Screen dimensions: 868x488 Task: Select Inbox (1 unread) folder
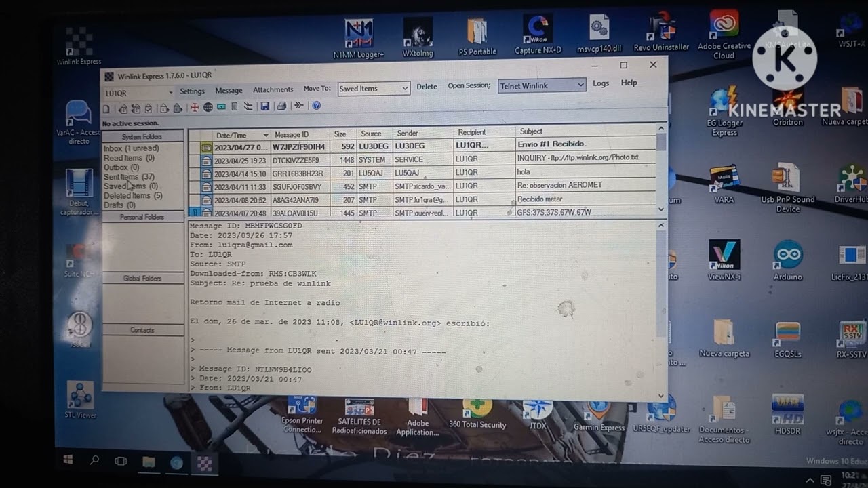(131, 148)
